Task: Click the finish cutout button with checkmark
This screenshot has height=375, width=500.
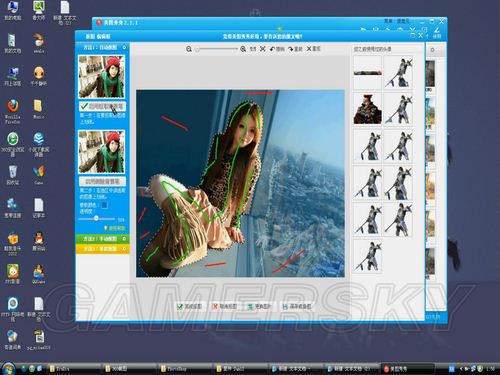Action: tap(189, 306)
